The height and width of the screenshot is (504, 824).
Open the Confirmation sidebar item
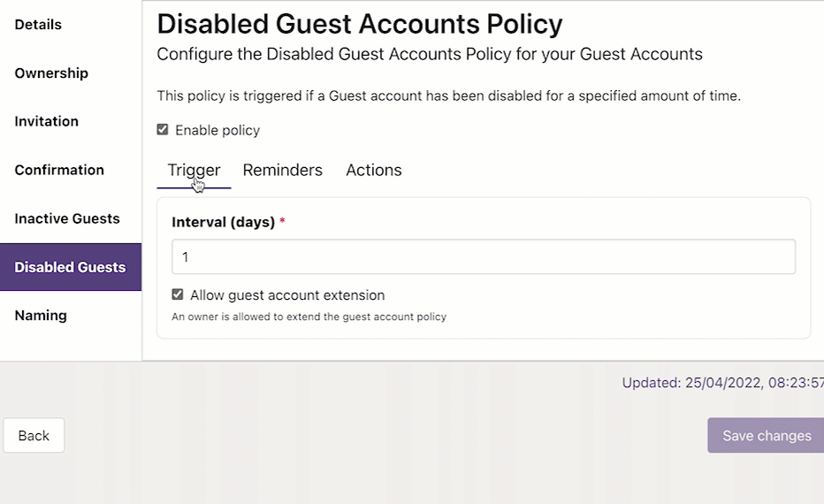click(x=59, y=170)
